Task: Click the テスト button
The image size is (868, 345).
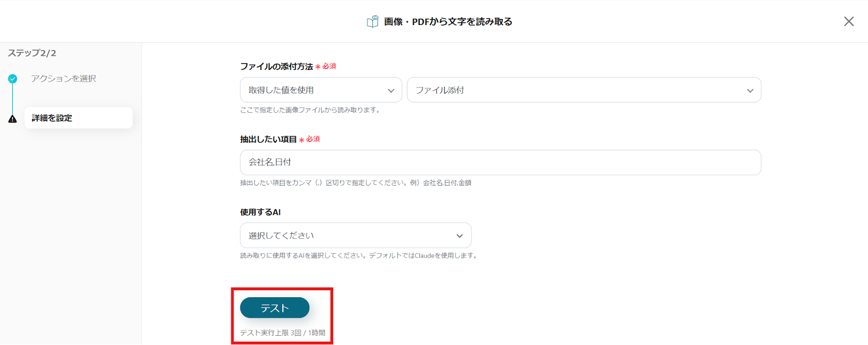Action: pyautogui.click(x=275, y=308)
